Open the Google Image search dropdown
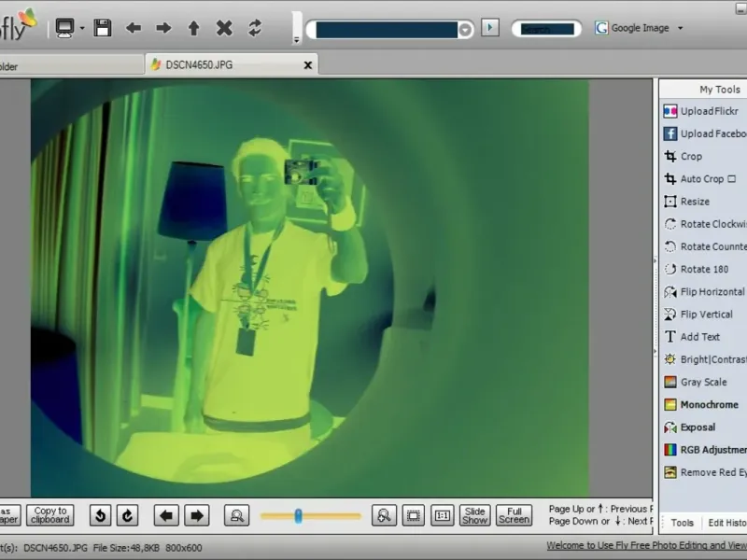 tap(680, 28)
